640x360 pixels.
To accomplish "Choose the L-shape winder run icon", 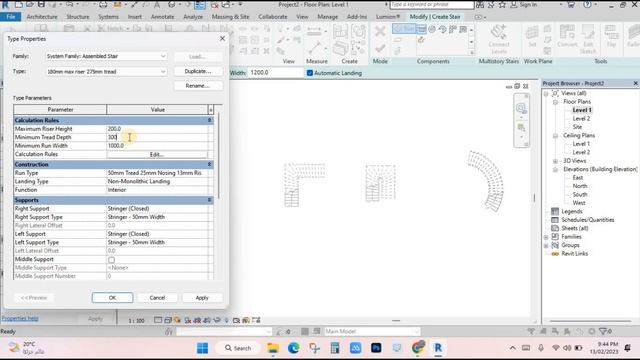I will [x=453, y=29].
